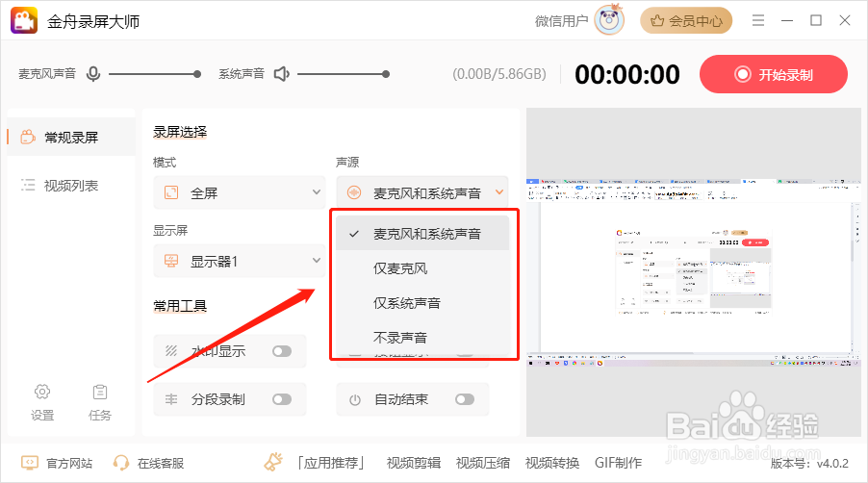Select 麦克风和系统声音 in the list
The height and width of the screenshot is (483, 868).
[x=422, y=234]
